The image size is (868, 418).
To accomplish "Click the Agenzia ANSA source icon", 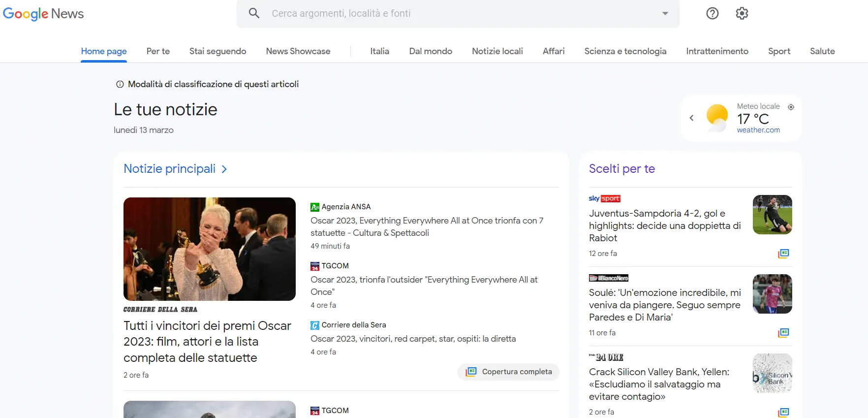I will (x=315, y=207).
